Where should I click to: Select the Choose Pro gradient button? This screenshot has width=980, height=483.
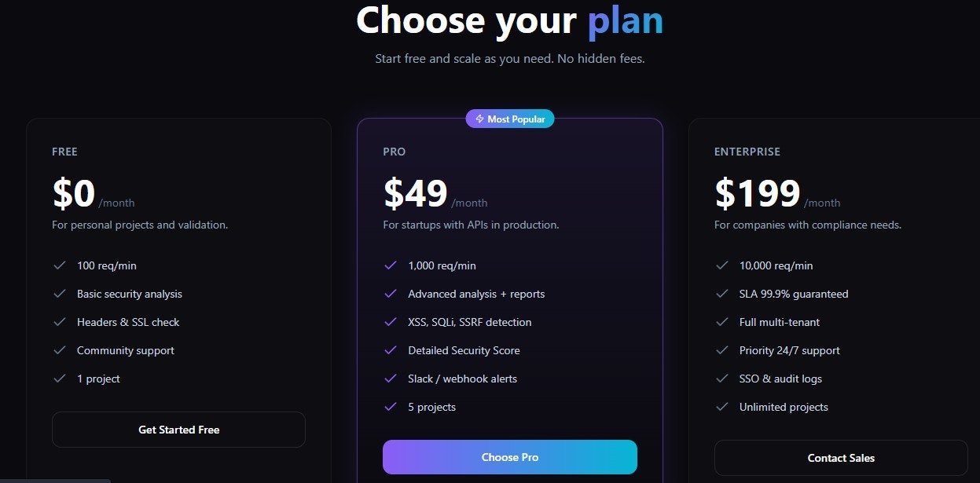pyautogui.click(x=510, y=457)
